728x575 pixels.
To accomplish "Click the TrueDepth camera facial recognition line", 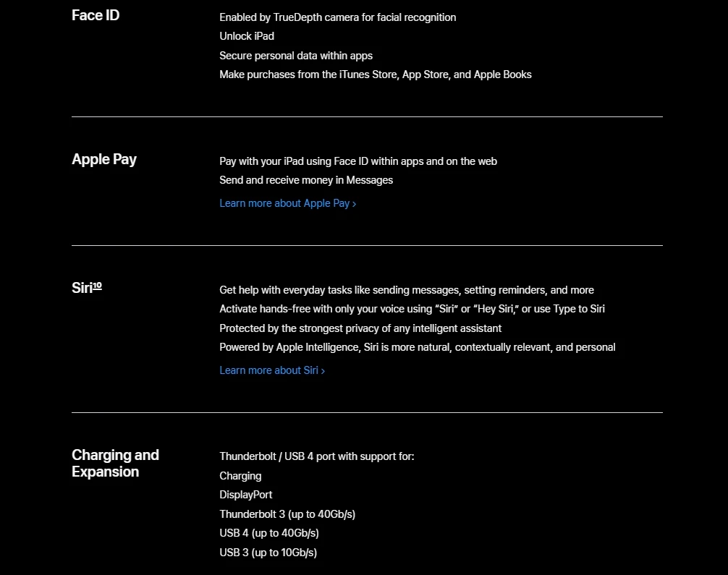I will tap(337, 17).
